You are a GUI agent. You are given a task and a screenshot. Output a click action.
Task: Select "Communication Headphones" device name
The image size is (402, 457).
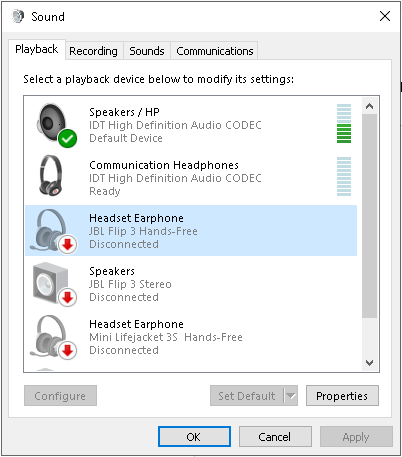point(164,165)
